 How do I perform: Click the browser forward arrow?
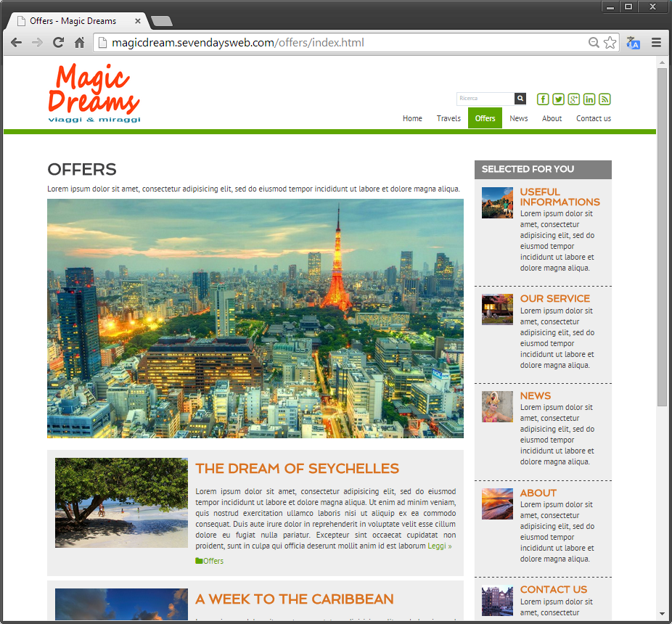37,42
